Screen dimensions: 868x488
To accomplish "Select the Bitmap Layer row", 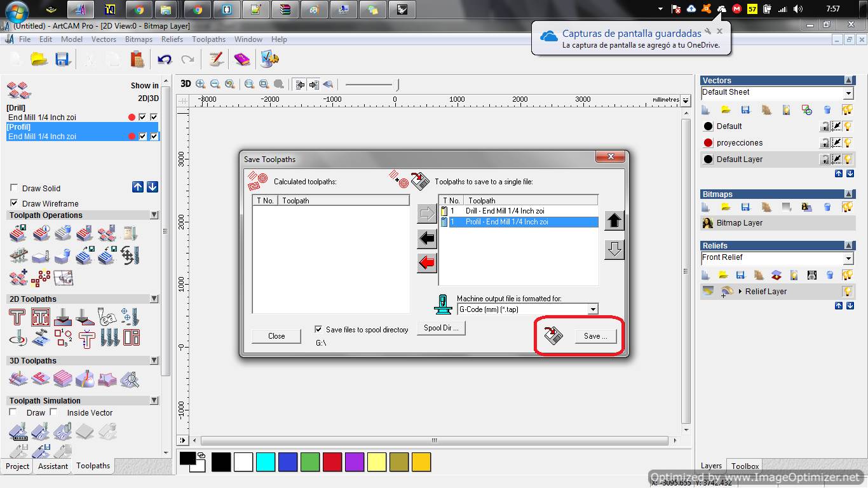I will pos(778,223).
